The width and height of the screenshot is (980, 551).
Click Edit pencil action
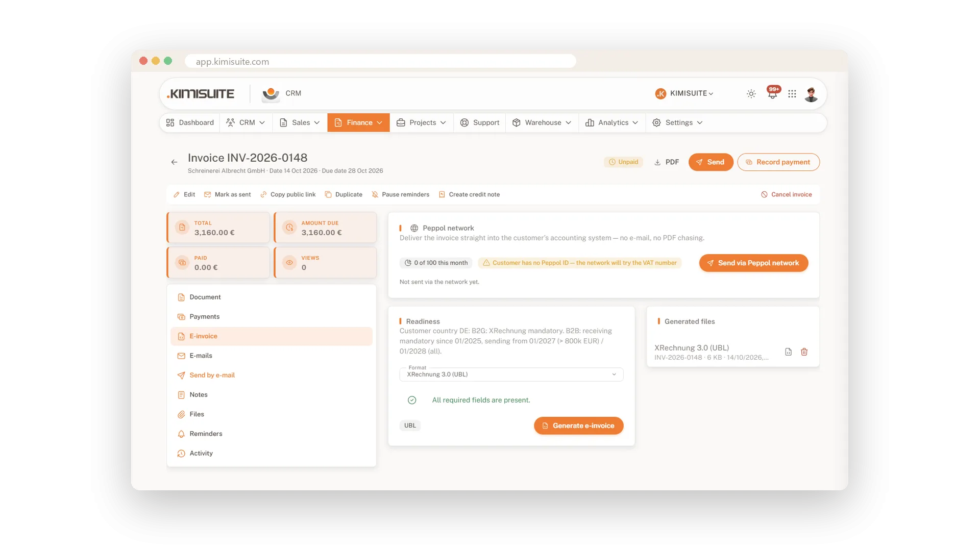pos(184,194)
